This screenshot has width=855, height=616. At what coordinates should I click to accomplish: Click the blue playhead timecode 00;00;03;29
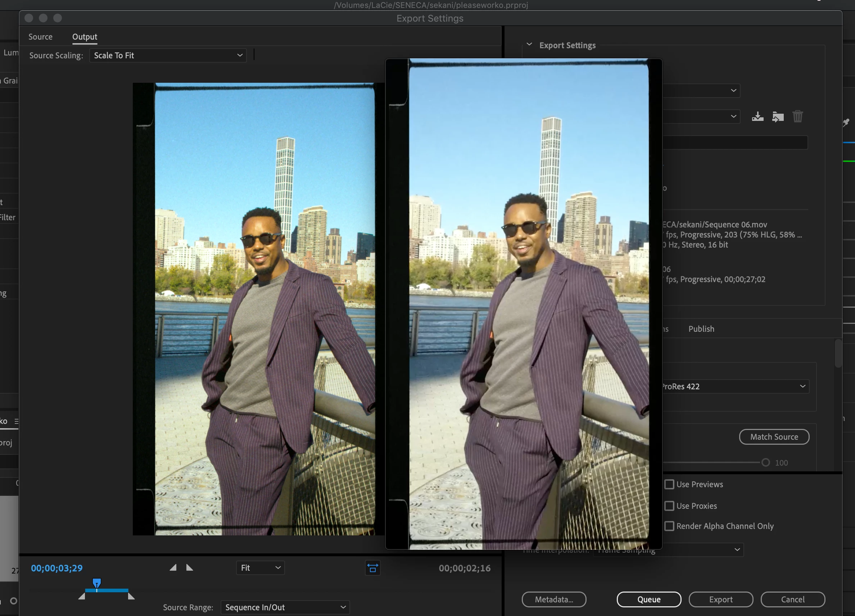56,568
